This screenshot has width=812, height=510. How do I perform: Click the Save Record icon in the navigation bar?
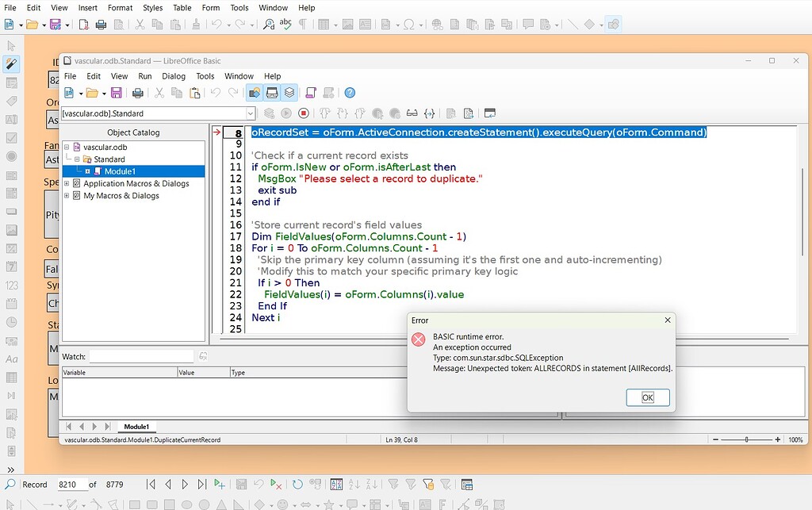tap(242, 484)
